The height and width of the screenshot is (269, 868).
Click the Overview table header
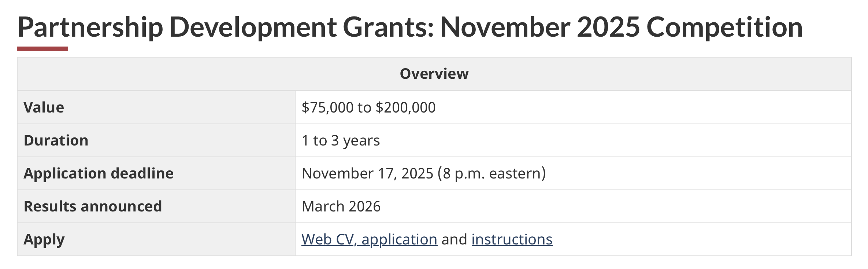coord(434,74)
